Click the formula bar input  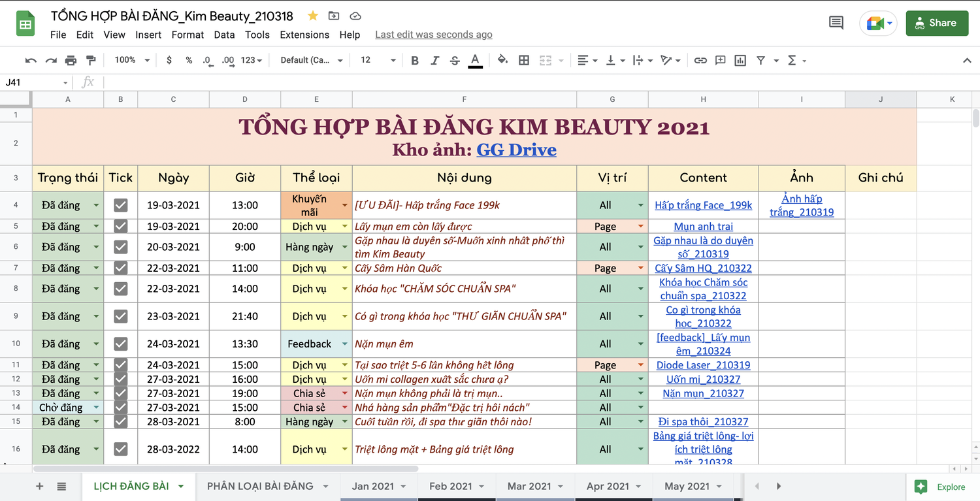click(541, 82)
